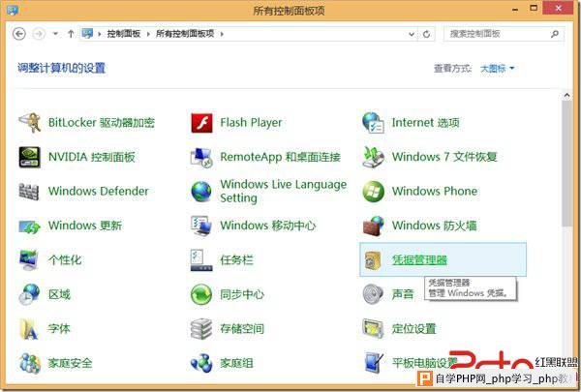Image resolution: width=581 pixels, height=392 pixels.
Task: Click the 搜索控制面板 search field
Action: tap(504, 34)
